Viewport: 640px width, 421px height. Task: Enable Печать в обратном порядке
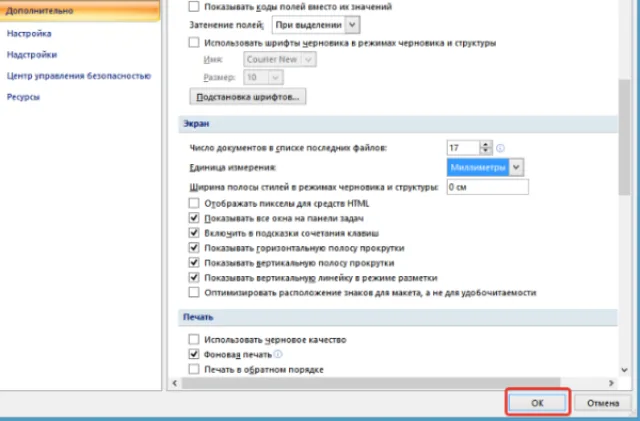(x=194, y=369)
